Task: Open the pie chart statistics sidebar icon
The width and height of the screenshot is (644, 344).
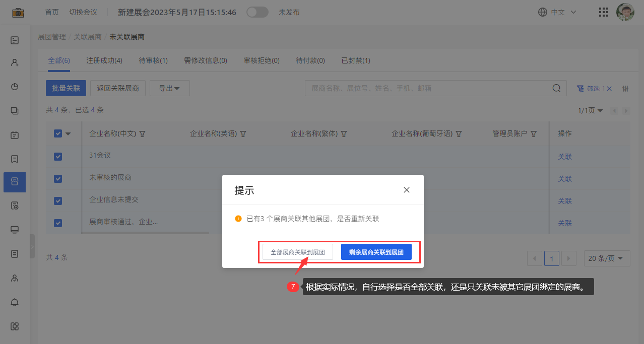Action: [15, 87]
